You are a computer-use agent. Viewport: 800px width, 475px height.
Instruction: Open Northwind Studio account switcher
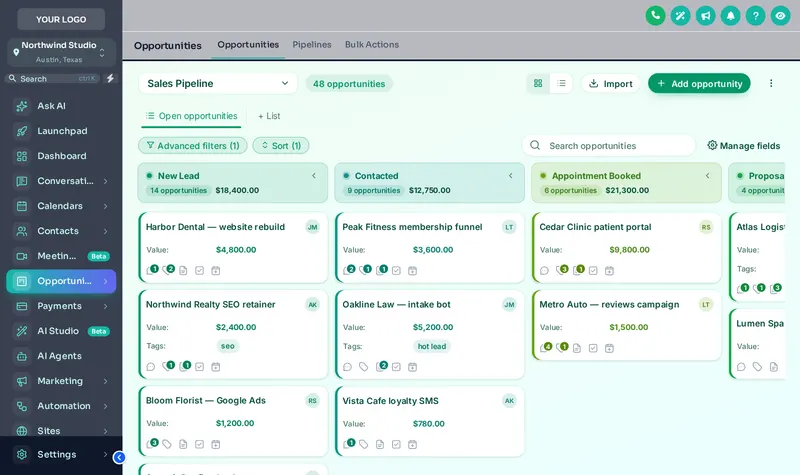(61, 52)
